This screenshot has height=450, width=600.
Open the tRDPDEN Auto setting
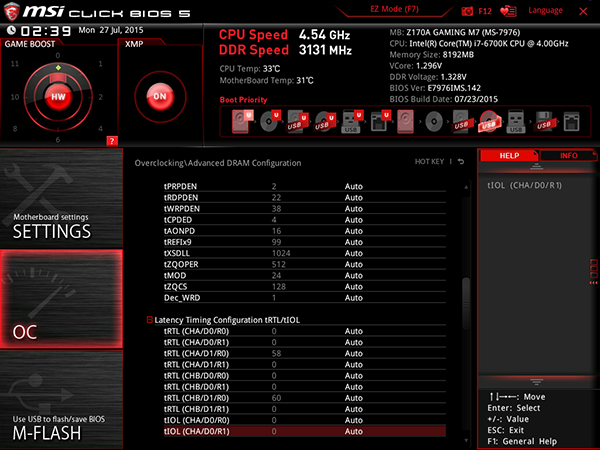[x=354, y=197]
